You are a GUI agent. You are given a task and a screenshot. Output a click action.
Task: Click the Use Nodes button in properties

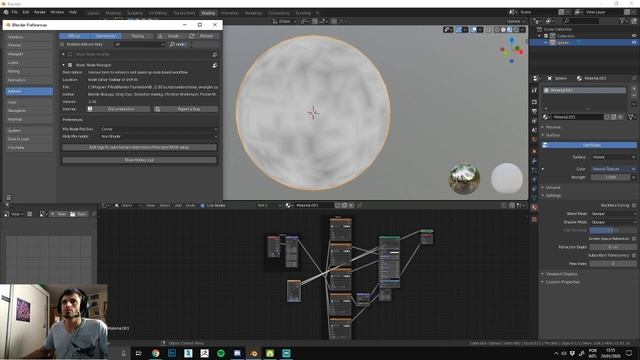click(589, 145)
